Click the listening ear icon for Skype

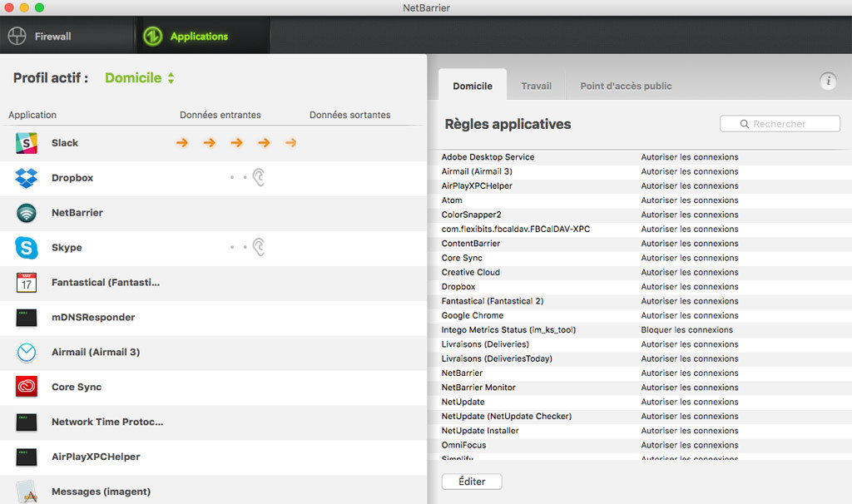259,247
